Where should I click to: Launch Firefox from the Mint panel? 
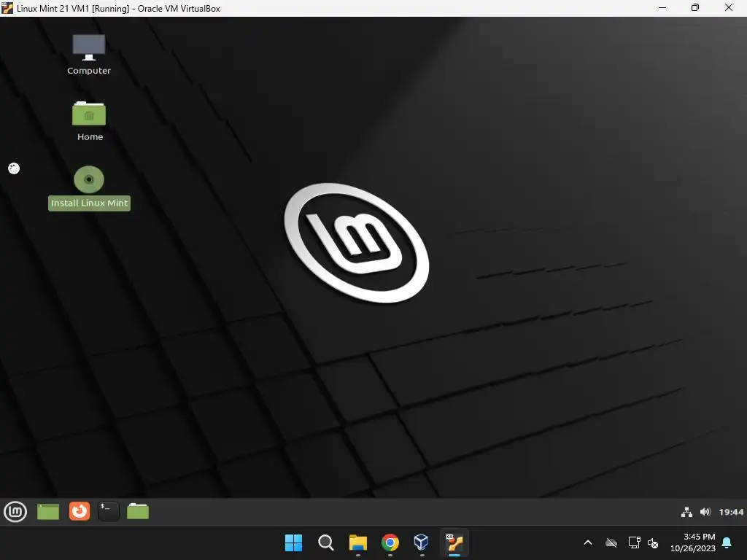click(79, 511)
